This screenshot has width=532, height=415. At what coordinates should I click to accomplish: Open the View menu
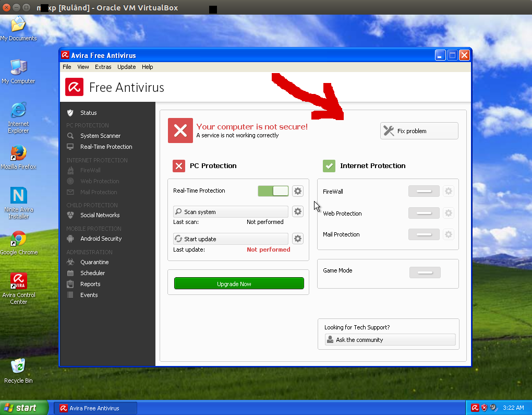[83, 67]
